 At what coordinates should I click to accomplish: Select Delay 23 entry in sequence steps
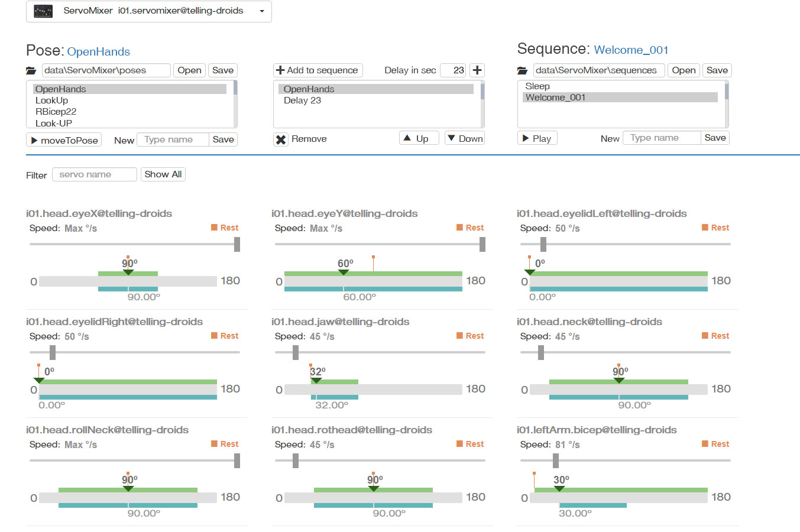pos(302,100)
